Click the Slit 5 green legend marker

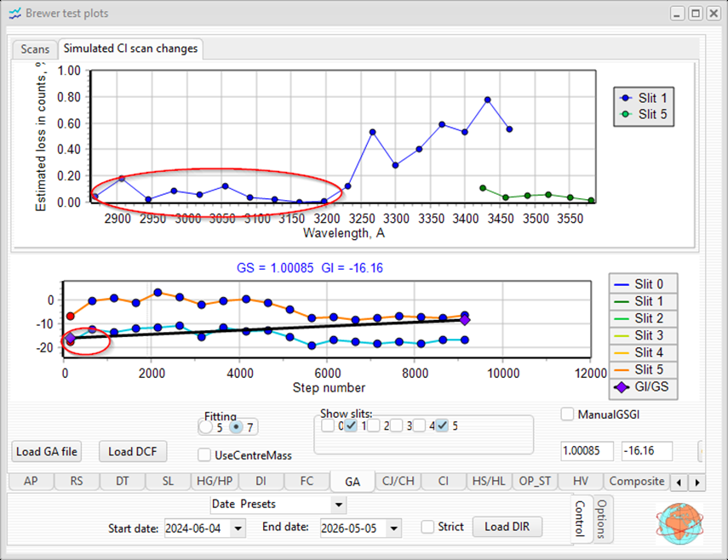pyautogui.click(x=626, y=114)
